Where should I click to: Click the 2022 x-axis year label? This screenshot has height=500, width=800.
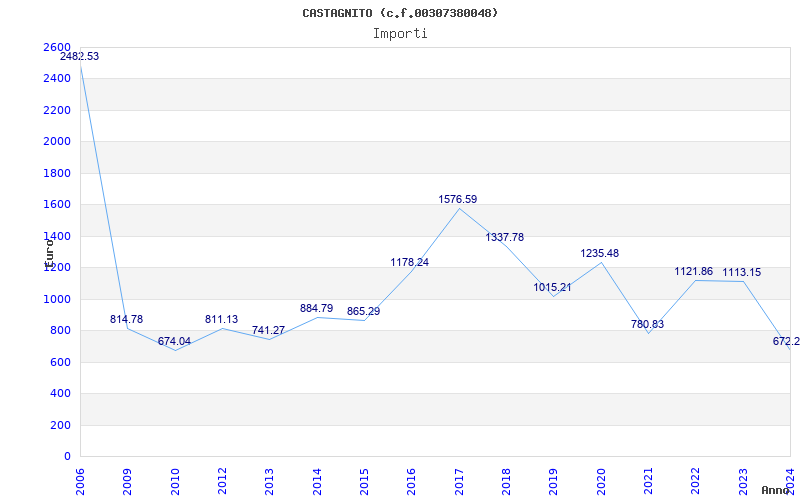point(696,481)
